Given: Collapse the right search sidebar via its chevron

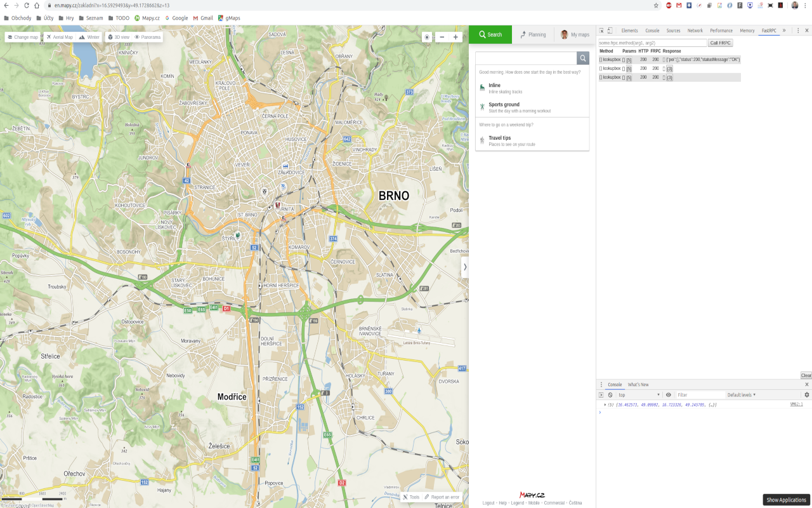Looking at the screenshot, I should click(x=466, y=267).
